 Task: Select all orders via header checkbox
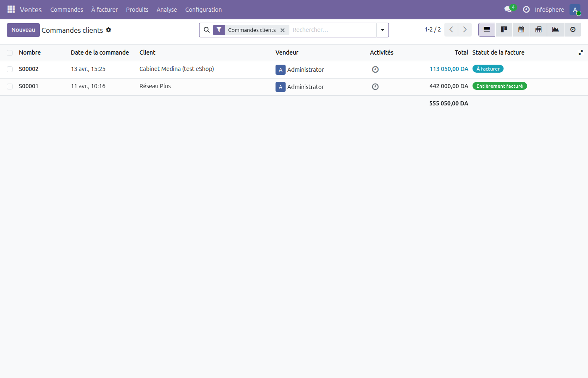click(9, 52)
